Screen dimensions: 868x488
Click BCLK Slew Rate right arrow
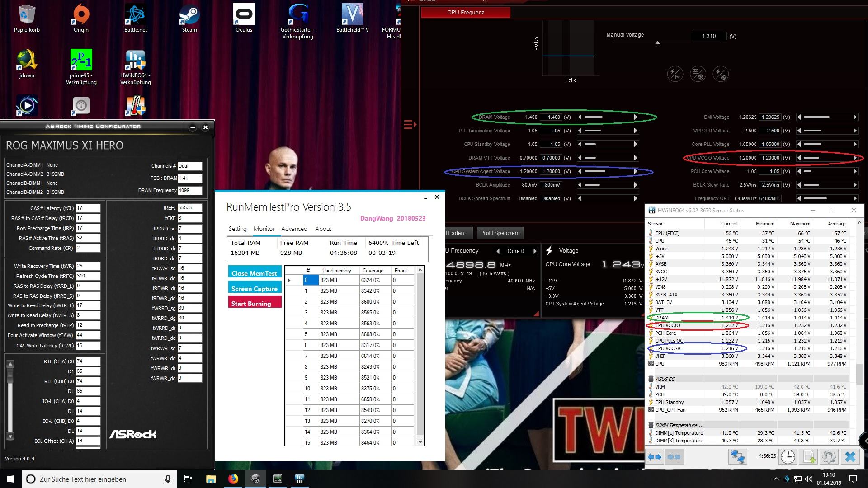(854, 185)
